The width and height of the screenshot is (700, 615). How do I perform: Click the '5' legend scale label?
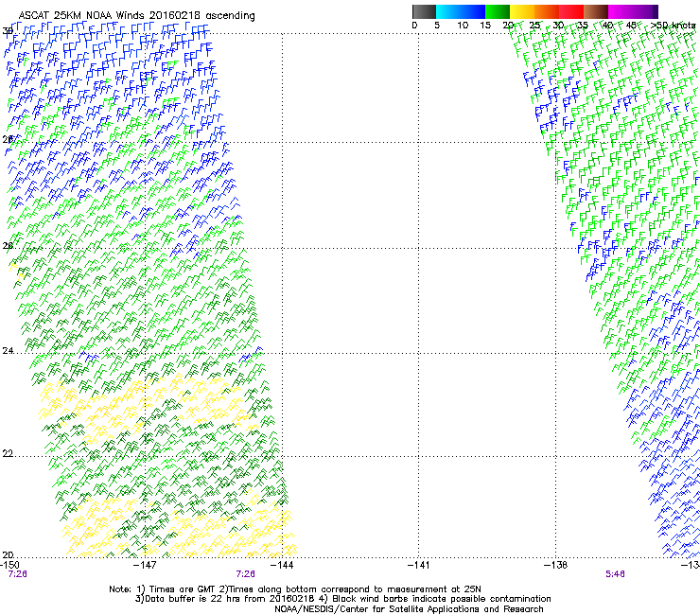click(437, 26)
